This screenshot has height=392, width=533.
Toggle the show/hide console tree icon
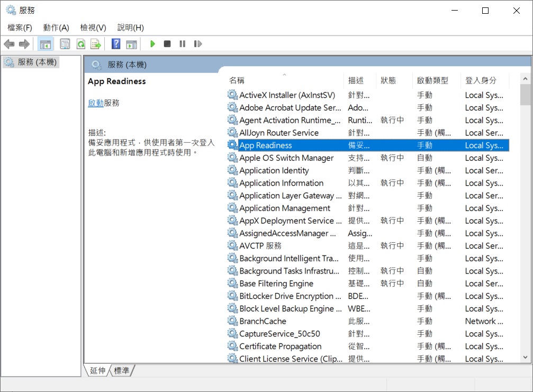pyautogui.click(x=45, y=44)
